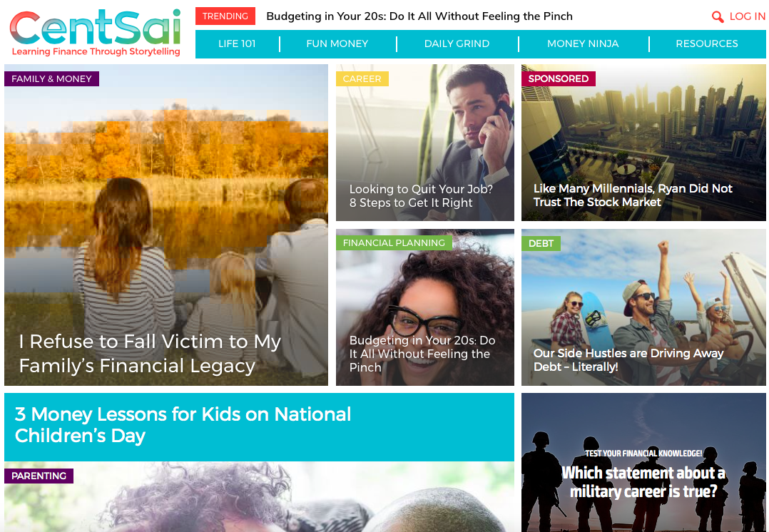Open the RESOURCES navigation item

[x=707, y=44]
